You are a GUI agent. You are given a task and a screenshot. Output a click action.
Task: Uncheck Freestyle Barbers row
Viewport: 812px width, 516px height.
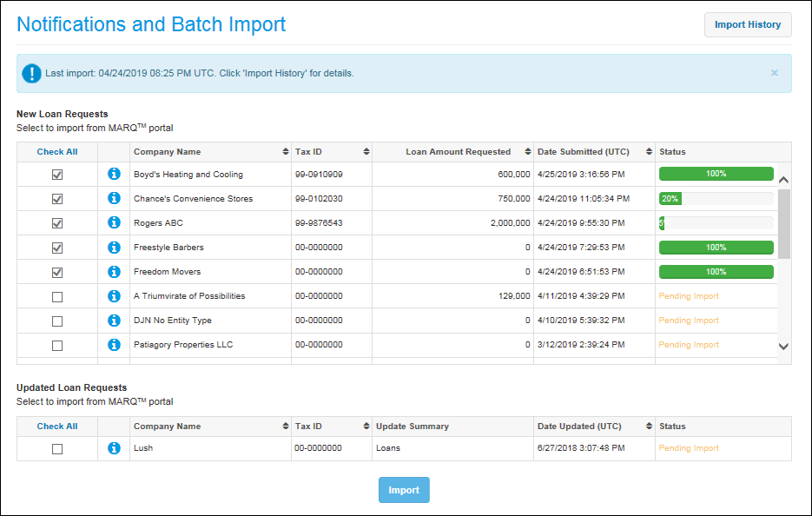(57, 248)
